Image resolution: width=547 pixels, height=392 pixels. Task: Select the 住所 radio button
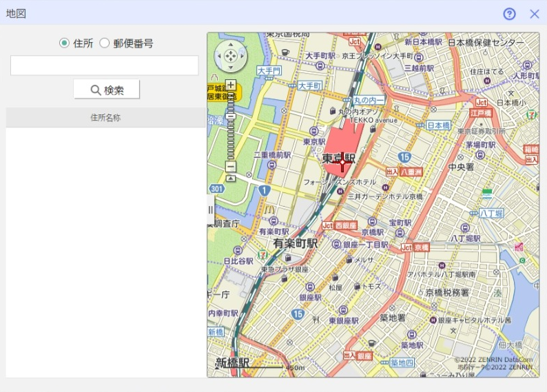(65, 43)
